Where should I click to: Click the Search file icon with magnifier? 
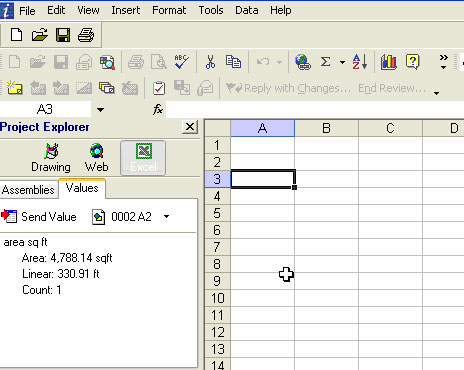point(107,62)
